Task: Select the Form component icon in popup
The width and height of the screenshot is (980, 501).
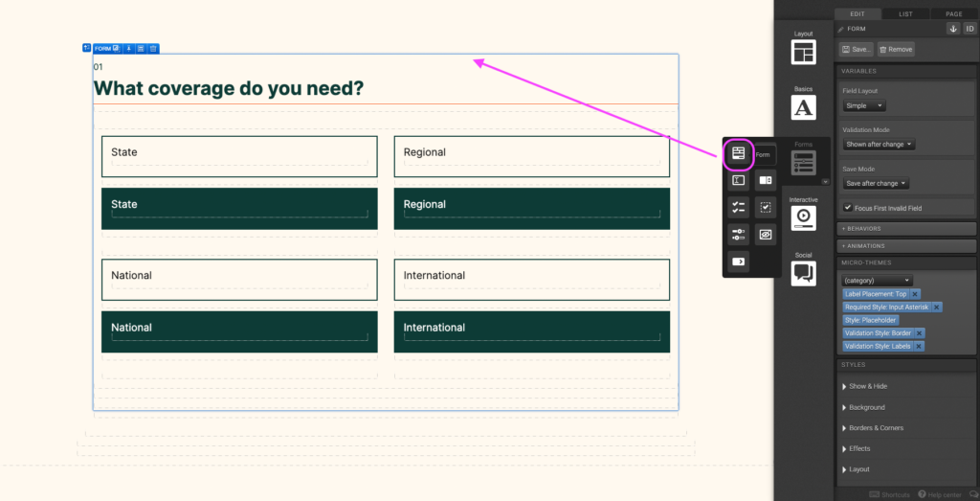Action: 738,153
